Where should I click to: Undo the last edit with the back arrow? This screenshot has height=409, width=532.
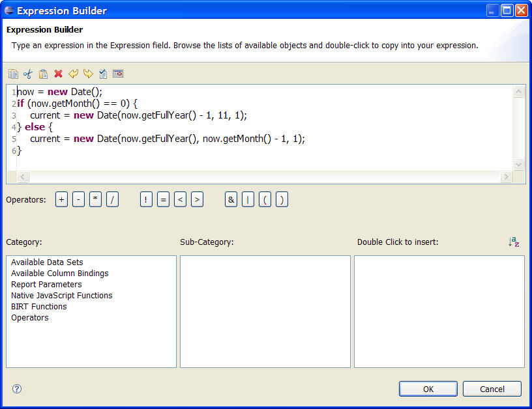(73, 74)
